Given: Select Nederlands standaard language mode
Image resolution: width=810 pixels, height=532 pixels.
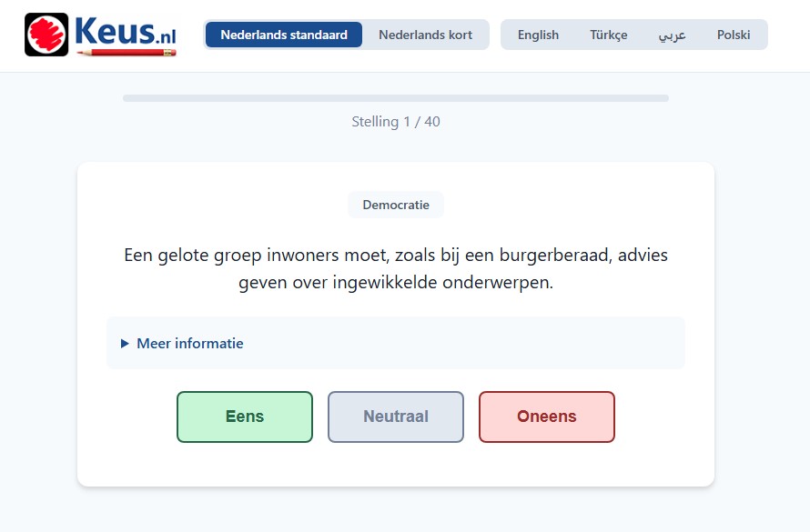Looking at the screenshot, I should (284, 35).
